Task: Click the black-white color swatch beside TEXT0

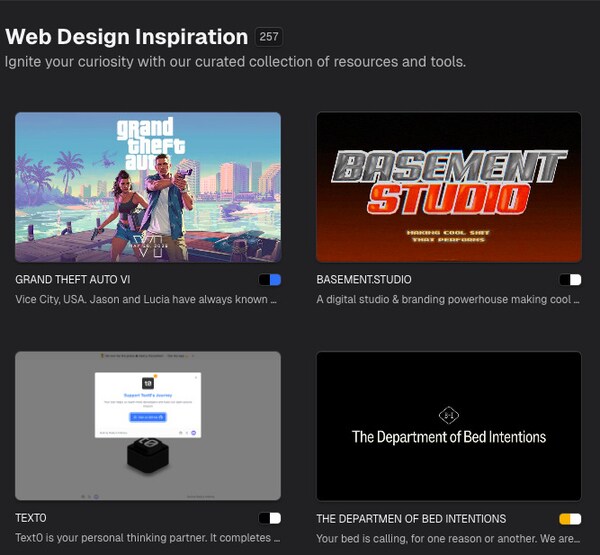Action: (270, 519)
